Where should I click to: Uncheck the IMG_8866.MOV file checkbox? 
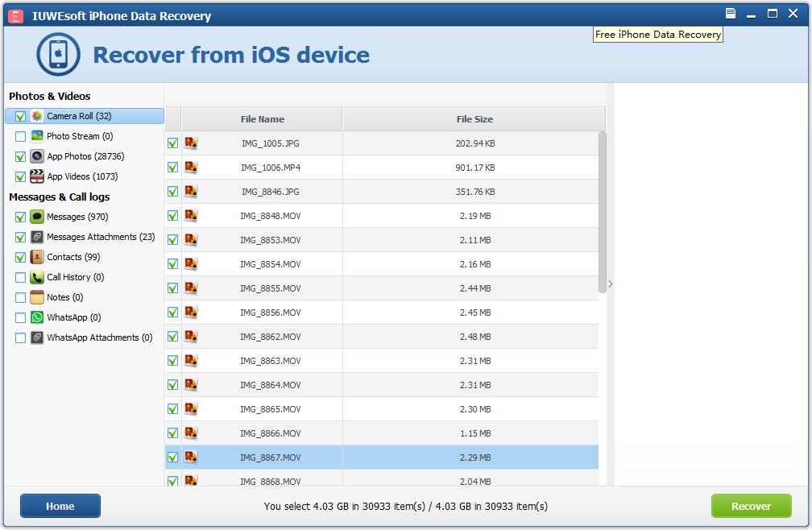pos(173,433)
